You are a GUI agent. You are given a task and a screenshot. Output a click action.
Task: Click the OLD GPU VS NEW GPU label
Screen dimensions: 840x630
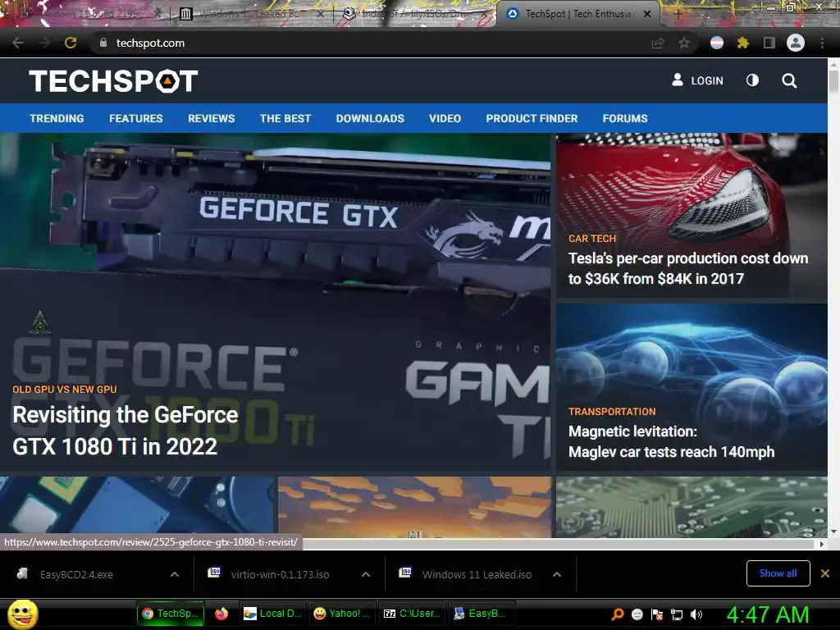click(65, 390)
